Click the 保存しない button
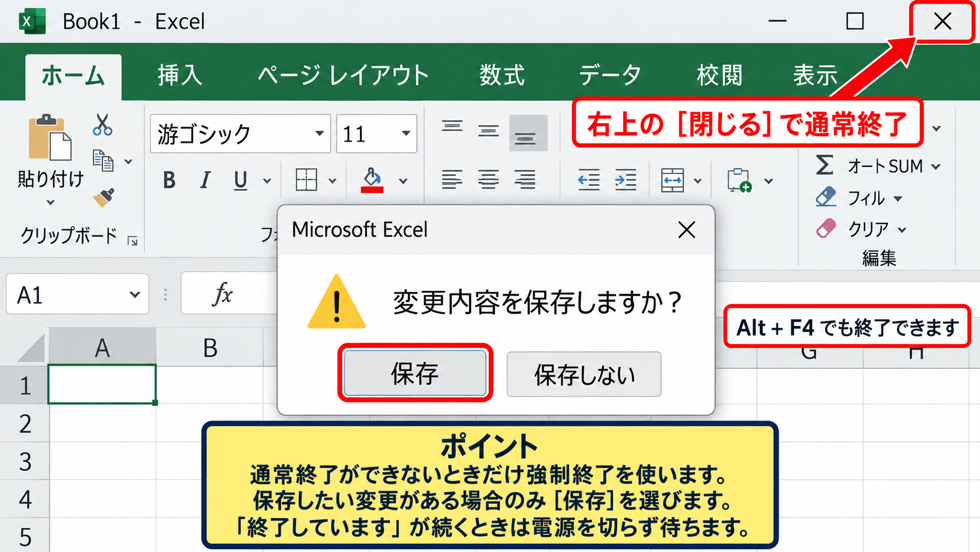Screen dimensions: 980x552 click(584, 374)
